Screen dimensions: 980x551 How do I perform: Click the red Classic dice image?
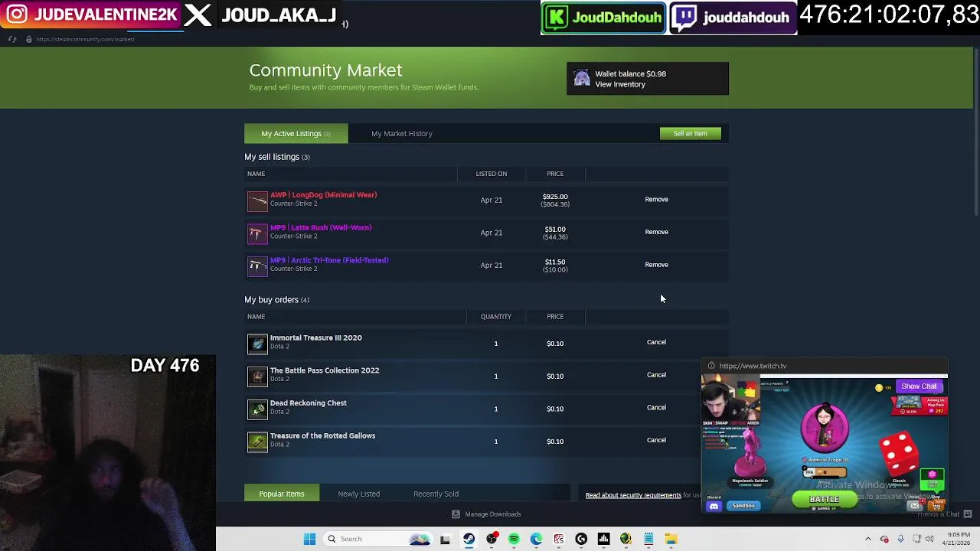(x=897, y=453)
